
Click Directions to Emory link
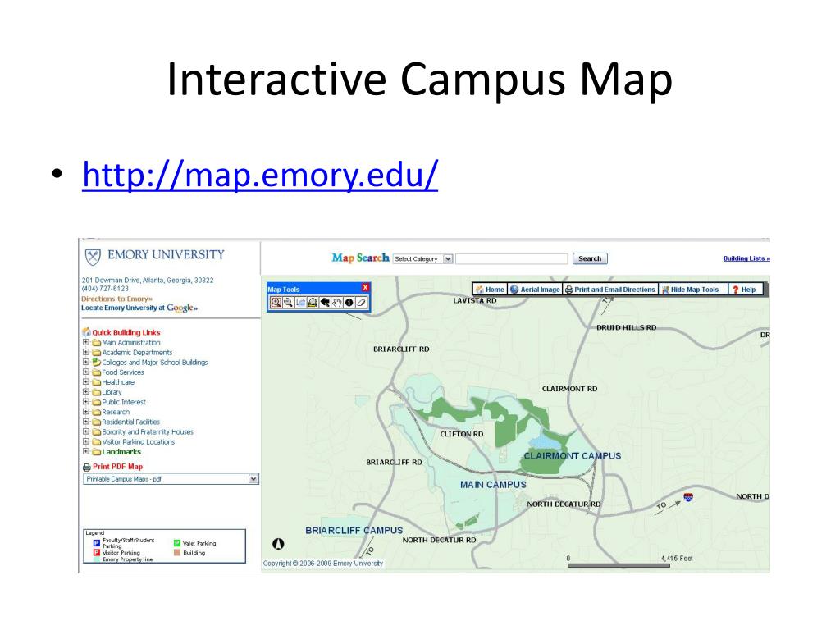click(116, 299)
